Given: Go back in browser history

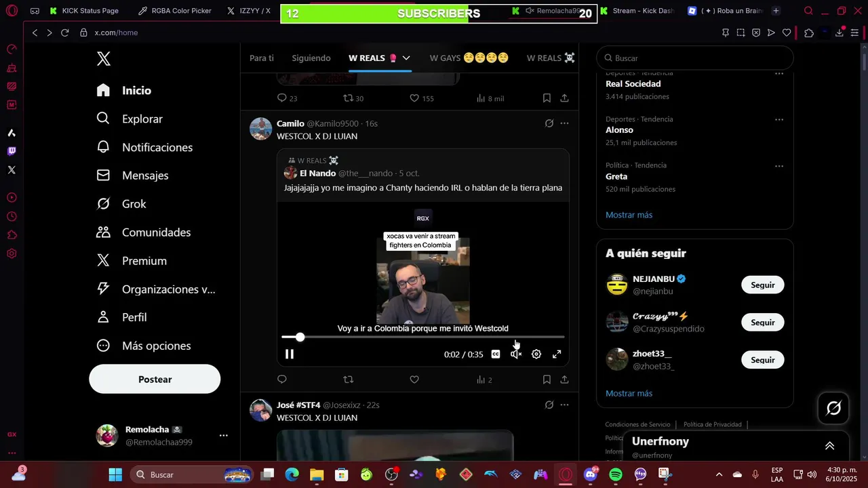Looking at the screenshot, I should coord(35,33).
